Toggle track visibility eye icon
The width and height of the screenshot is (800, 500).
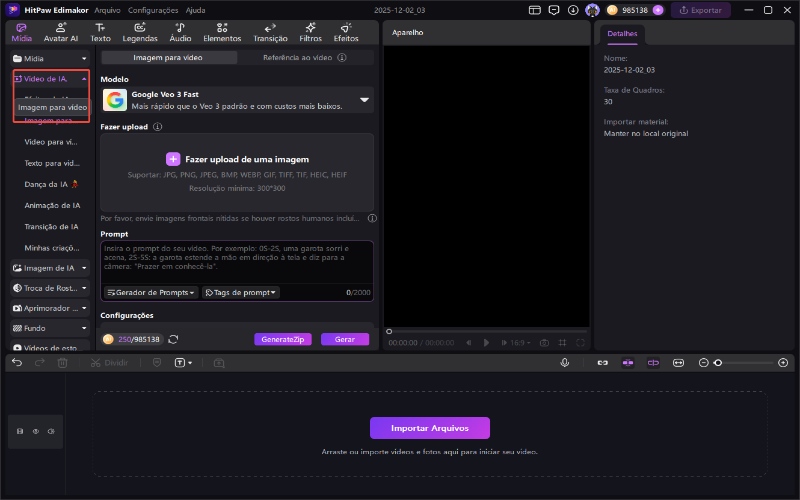point(35,431)
